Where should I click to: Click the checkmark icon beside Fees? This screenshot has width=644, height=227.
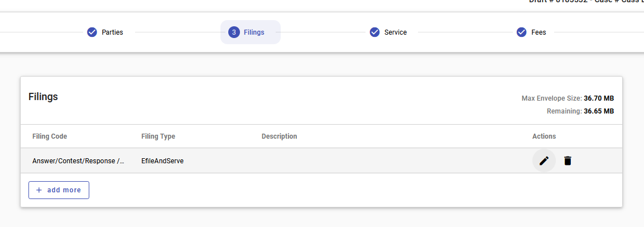522,32
